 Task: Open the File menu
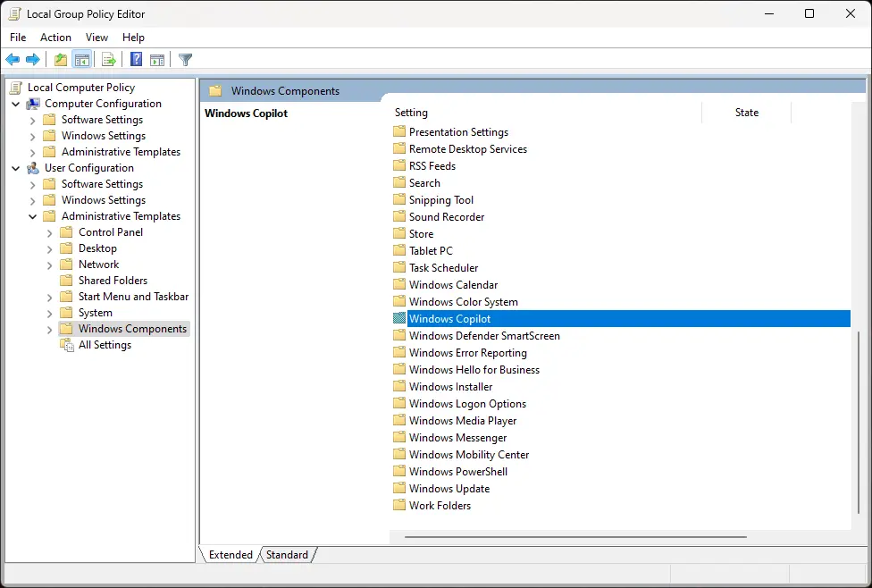point(18,38)
